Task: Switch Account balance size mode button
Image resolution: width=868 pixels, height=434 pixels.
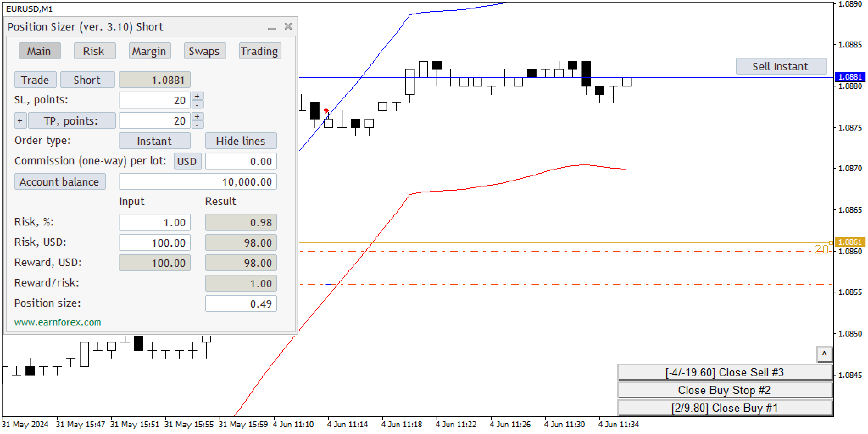Action: tap(60, 182)
